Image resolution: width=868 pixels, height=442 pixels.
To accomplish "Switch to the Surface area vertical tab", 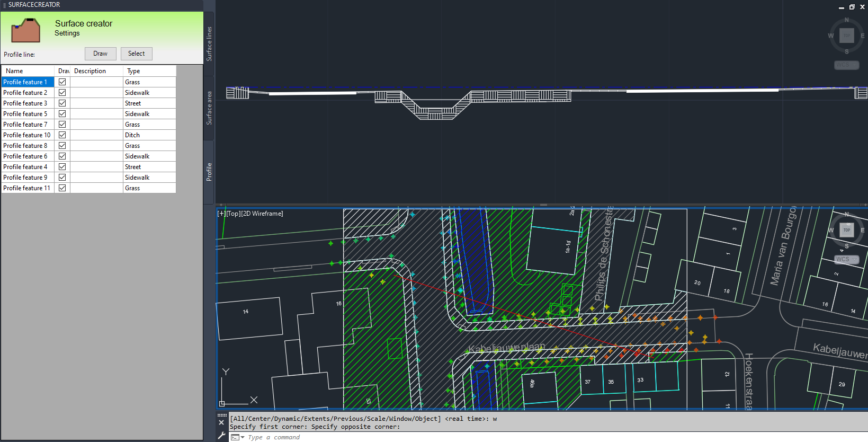I will (x=209, y=108).
